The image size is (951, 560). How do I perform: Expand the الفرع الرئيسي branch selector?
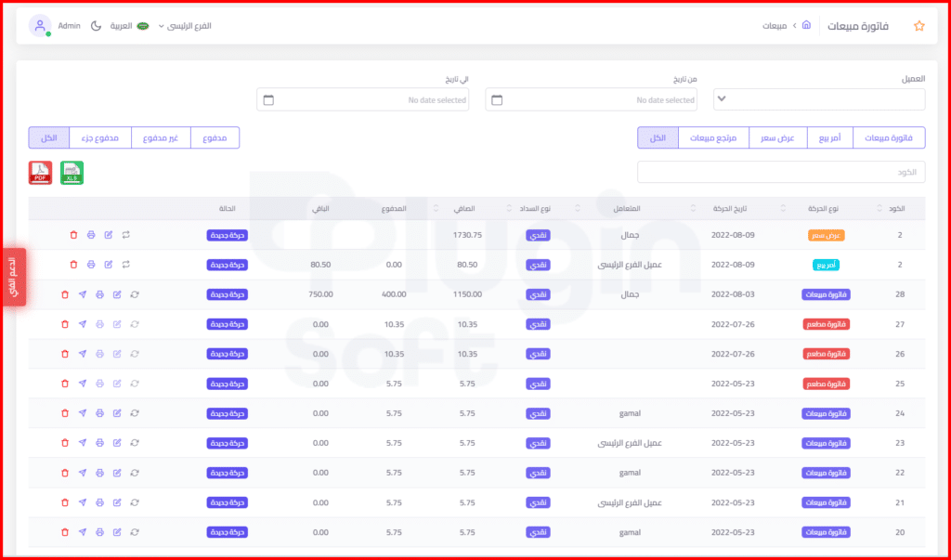click(184, 26)
